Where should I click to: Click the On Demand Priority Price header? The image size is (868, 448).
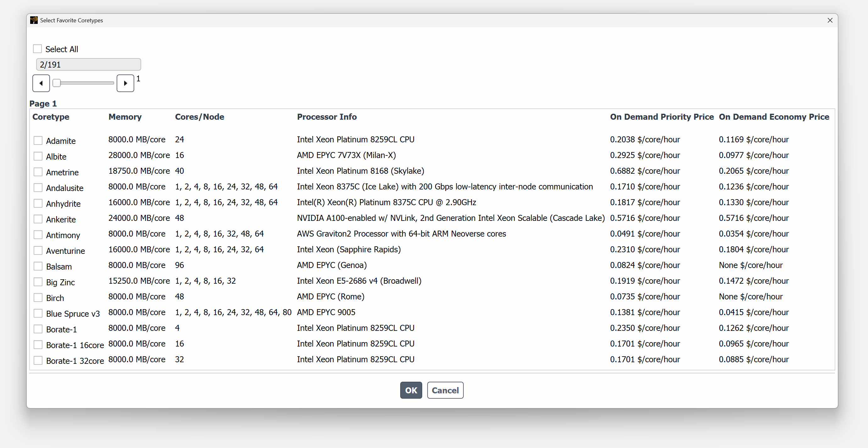click(x=662, y=117)
